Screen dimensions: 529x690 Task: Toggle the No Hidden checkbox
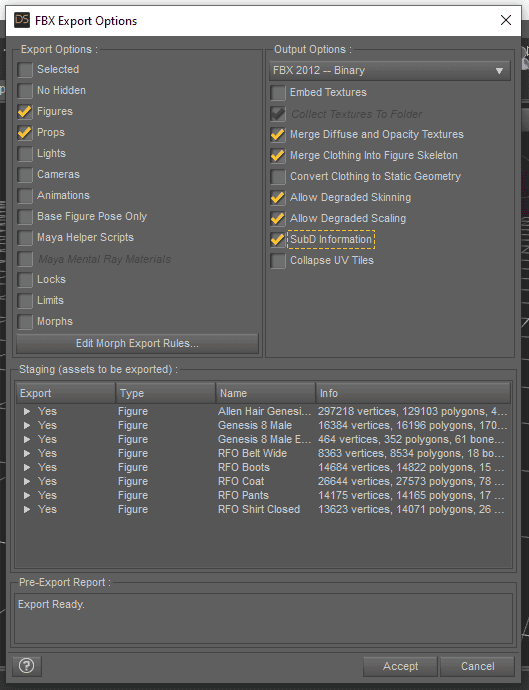(25, 91)
